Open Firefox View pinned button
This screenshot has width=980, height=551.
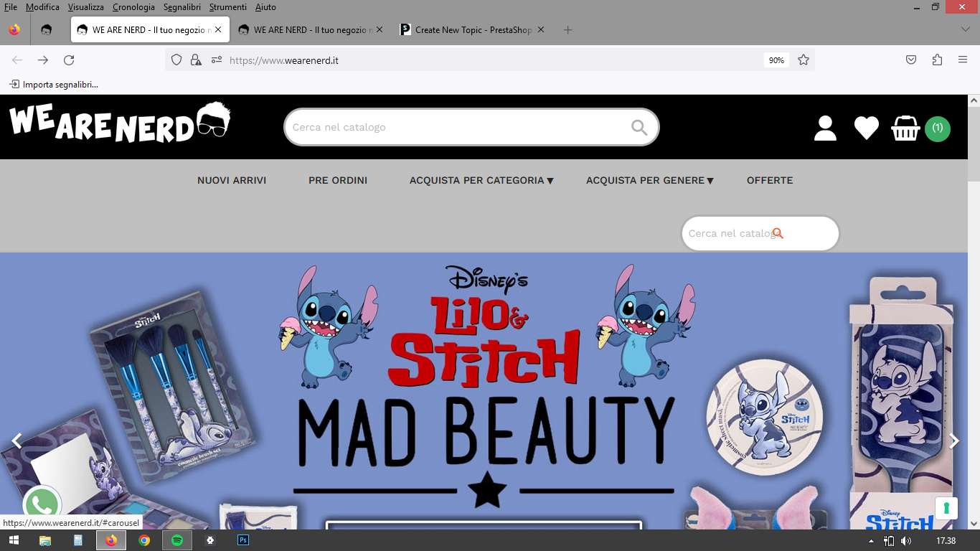[x=14, y=30]
